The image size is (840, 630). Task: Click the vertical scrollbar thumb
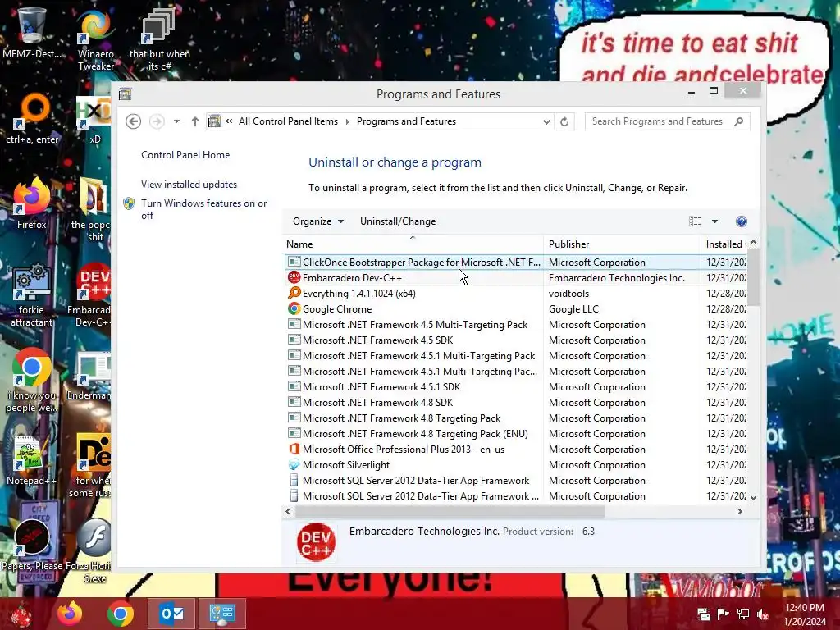pyautogui.click(x=753, y=277)
